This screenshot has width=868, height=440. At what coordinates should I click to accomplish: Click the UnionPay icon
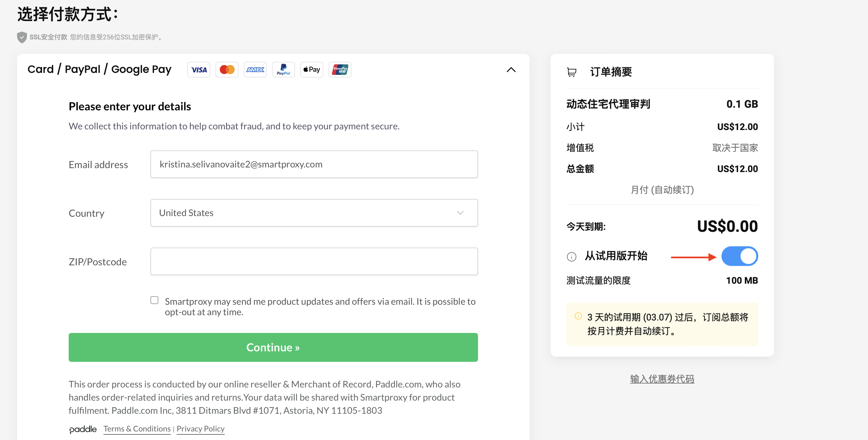pyautogui.click(x=340, y=70)
